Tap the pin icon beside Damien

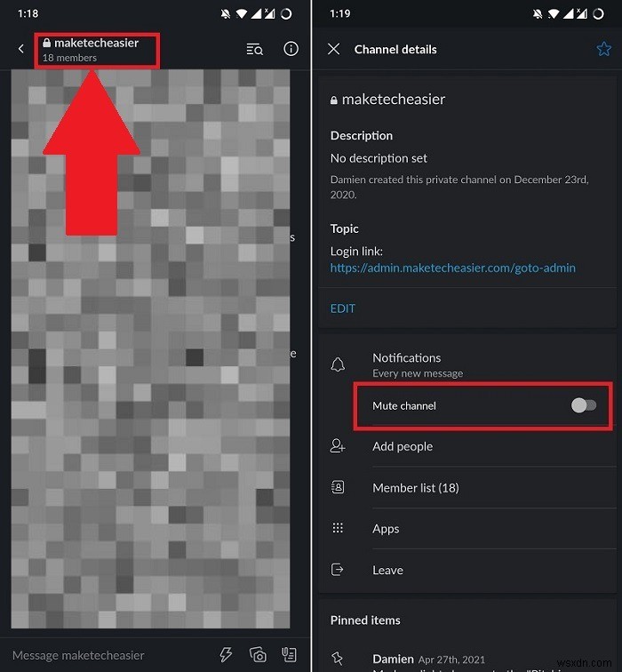[x=338, y=658]
